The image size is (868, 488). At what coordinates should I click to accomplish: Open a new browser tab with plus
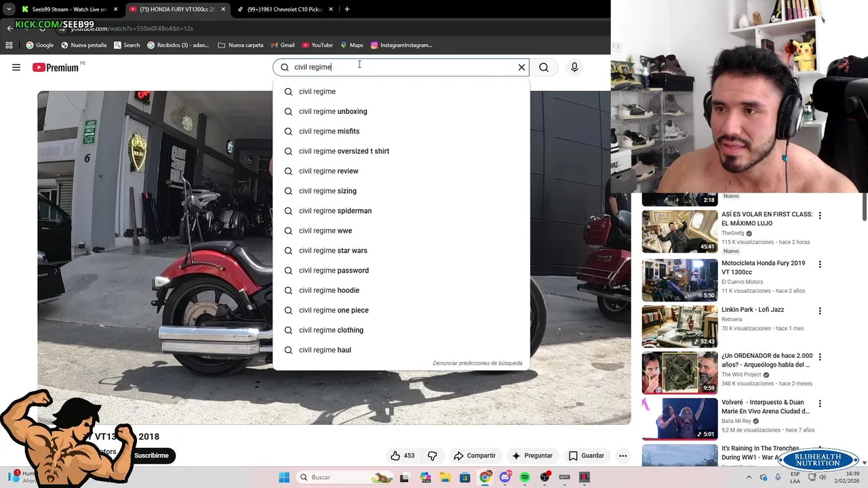tap(347, 9)
